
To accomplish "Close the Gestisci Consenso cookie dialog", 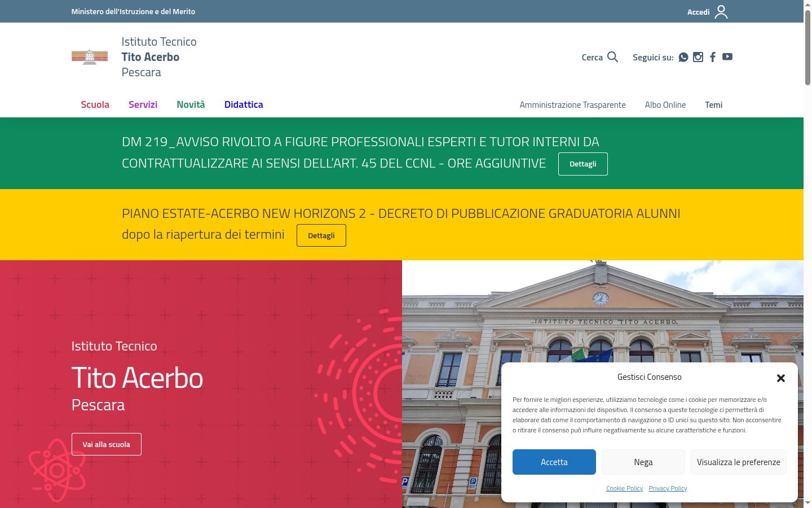I will (x=781, y=378).
